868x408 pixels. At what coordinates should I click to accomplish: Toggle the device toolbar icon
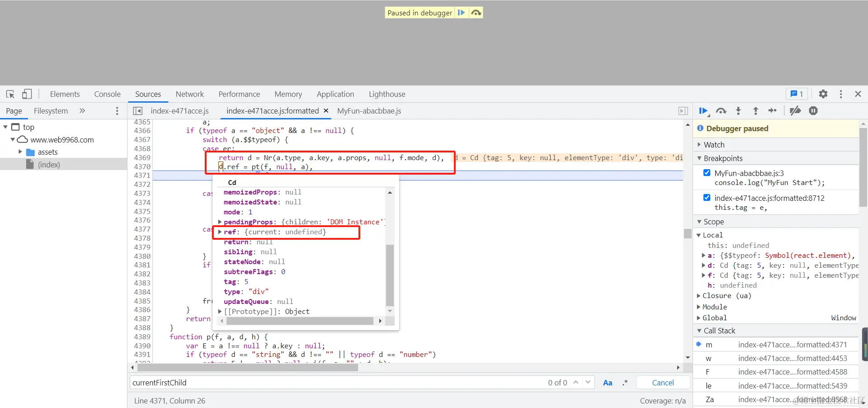pyautogui.click(x=27, y=94)
